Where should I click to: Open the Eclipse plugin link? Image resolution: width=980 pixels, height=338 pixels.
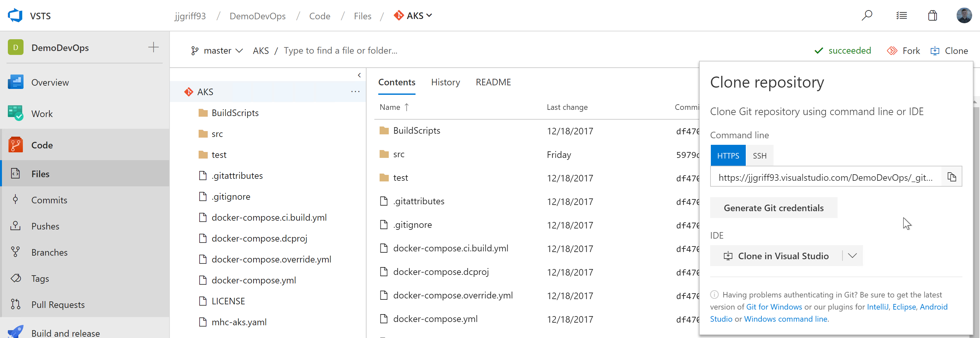tap(904, 307)
